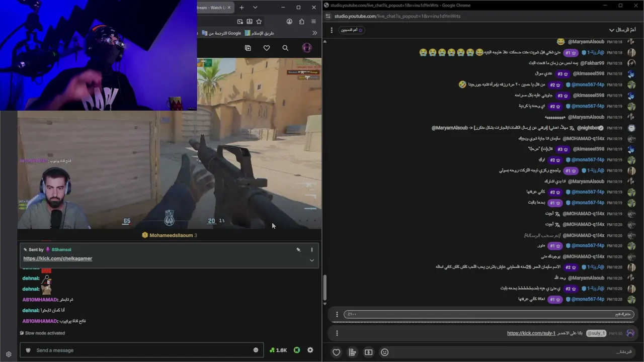Open a new tab in the Kick browser window

(x=242, y=8)
